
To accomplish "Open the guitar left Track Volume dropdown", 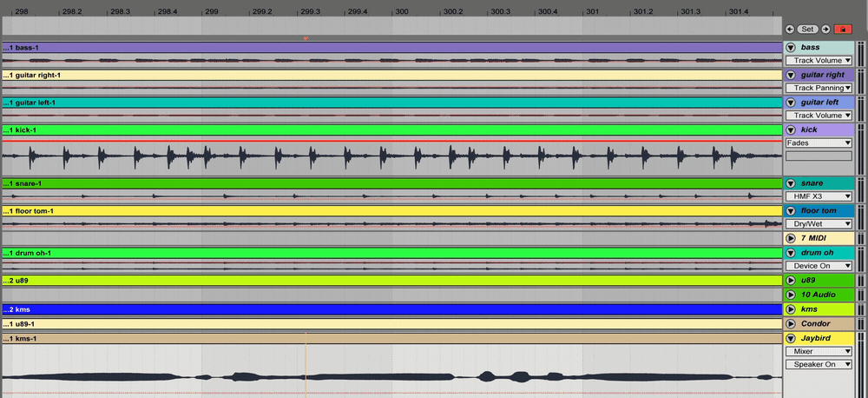I will coord(819,116).
